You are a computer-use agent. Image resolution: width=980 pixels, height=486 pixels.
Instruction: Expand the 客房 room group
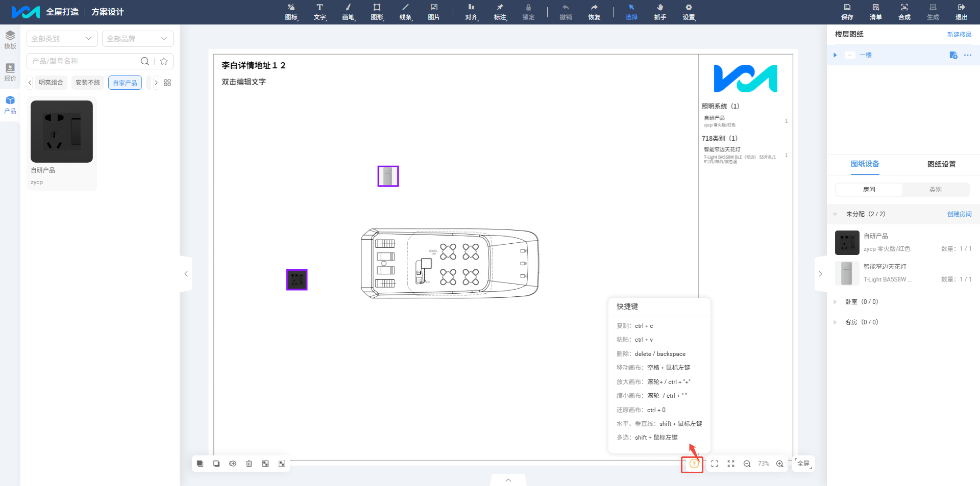[x=835, y=322]
